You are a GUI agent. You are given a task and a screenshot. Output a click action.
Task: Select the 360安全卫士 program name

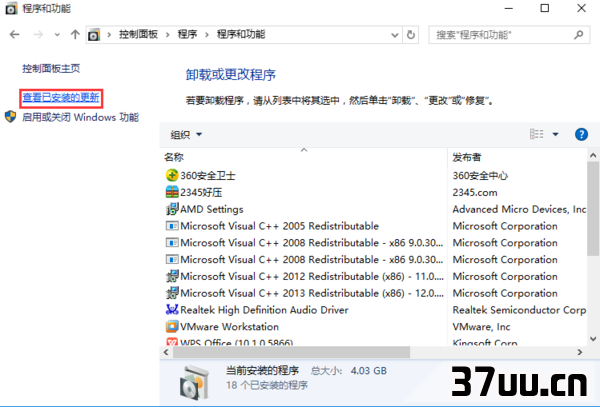click(x=208, y=176)
